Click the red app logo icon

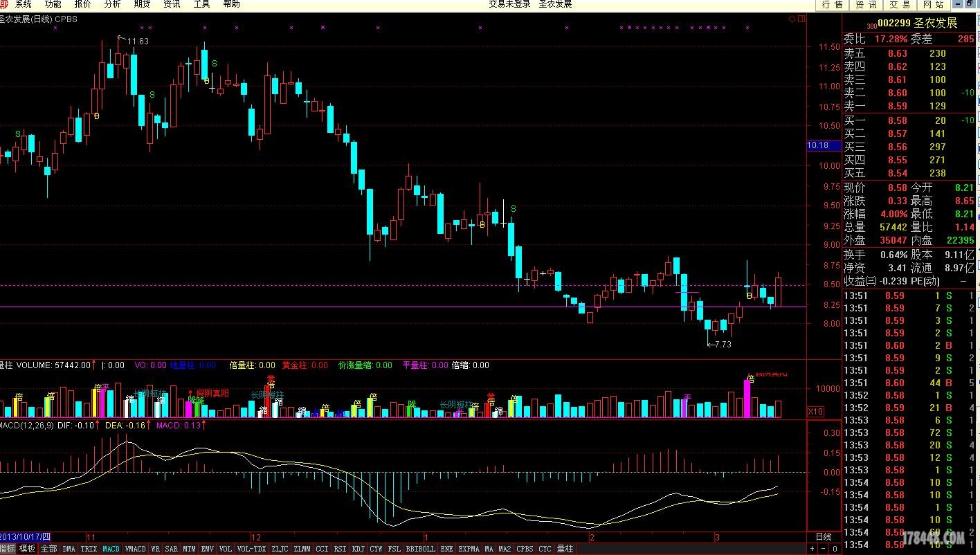pos(4,4)
